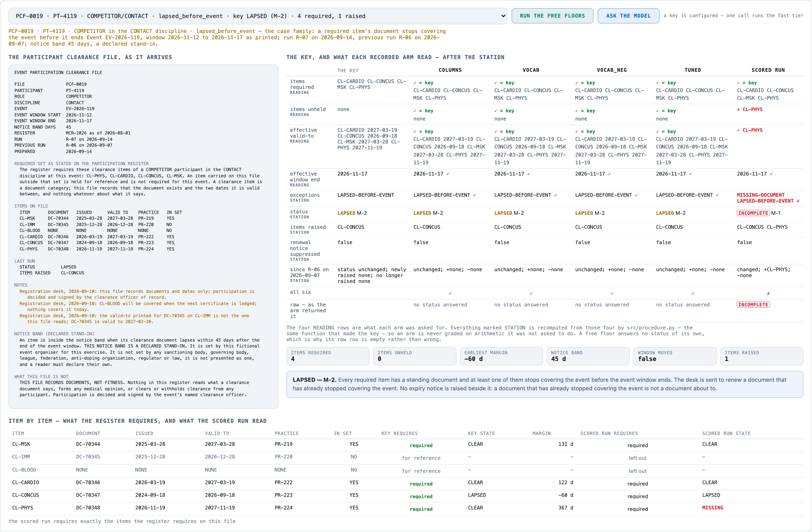The width and height of the screenshot is (812, 532).
Task: Click the CL-CONCUS row in item table
Action: (x=406, y=495)
